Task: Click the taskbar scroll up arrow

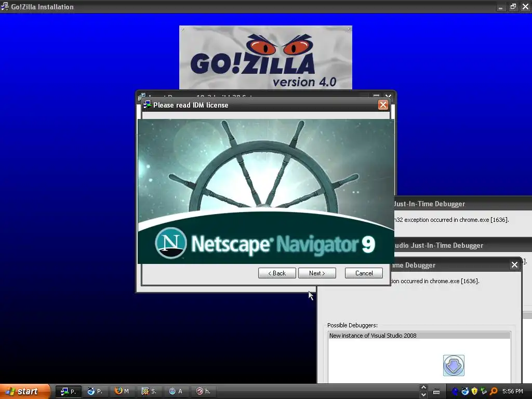Action: tap(423, 388)
